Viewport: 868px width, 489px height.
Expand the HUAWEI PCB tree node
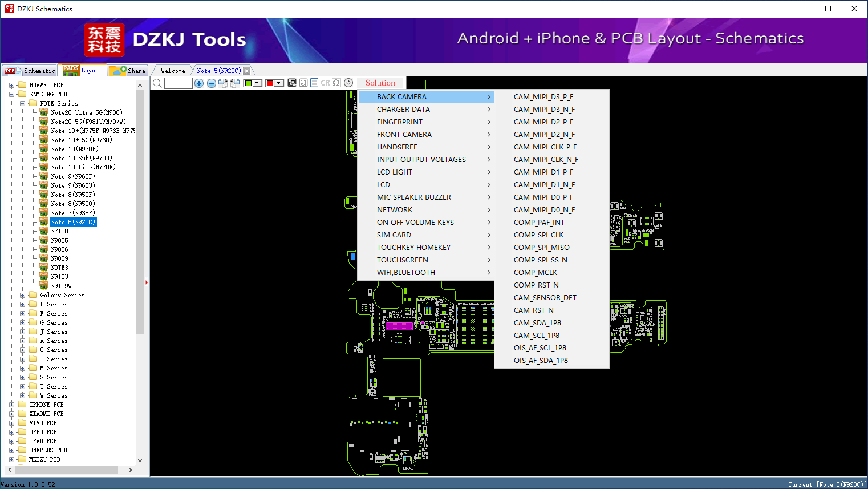click(11, 85)
